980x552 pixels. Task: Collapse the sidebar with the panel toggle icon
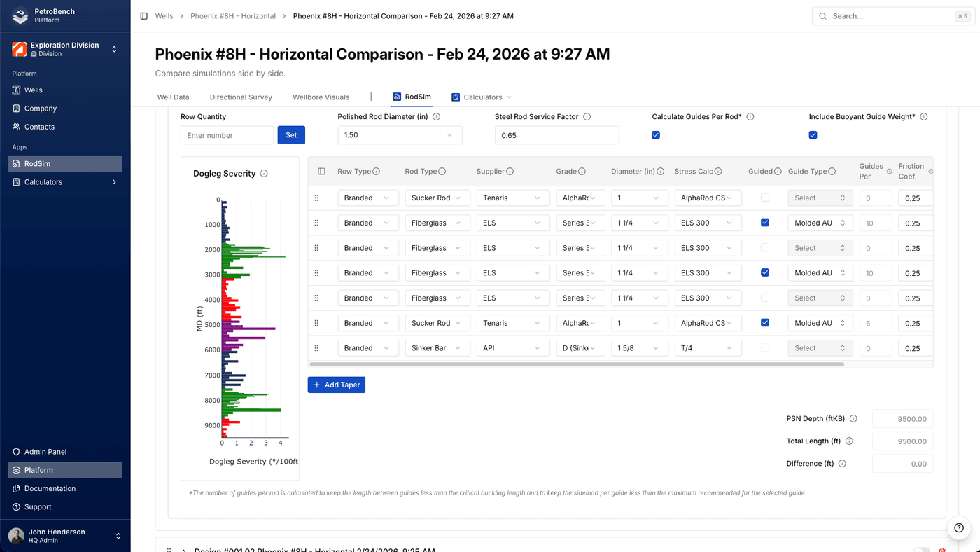143,15
